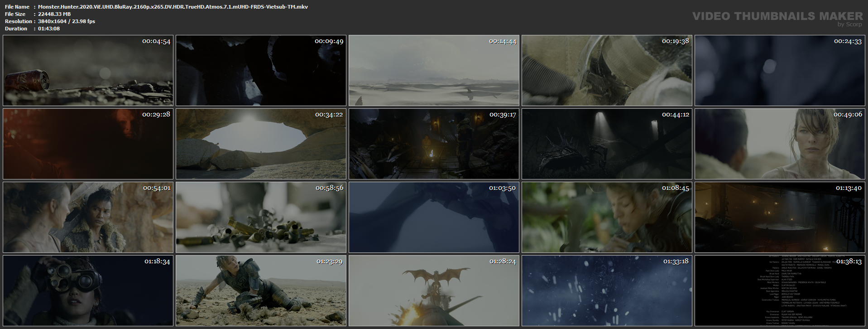Select the two-people thumbnail at 00:54:01
The width and height of the screenshot is (868, 329).
tap(88, 217)
